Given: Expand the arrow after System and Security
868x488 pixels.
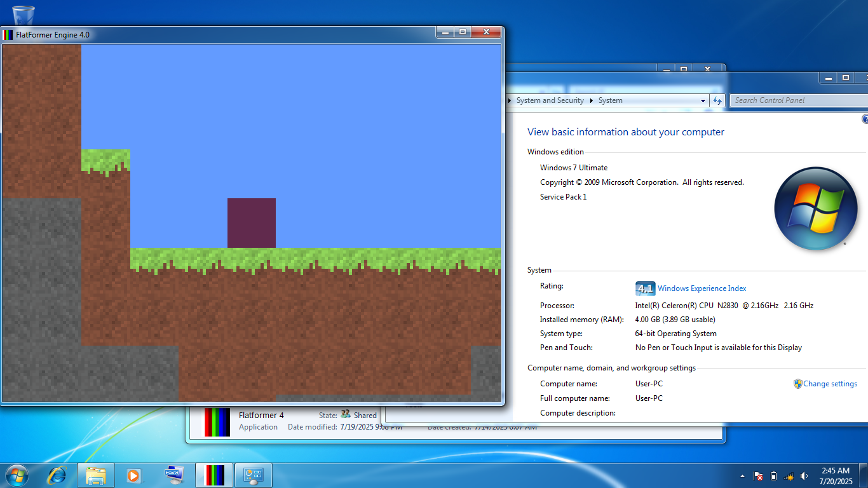Looking at the screenshot, I should (x=591, y=100).
